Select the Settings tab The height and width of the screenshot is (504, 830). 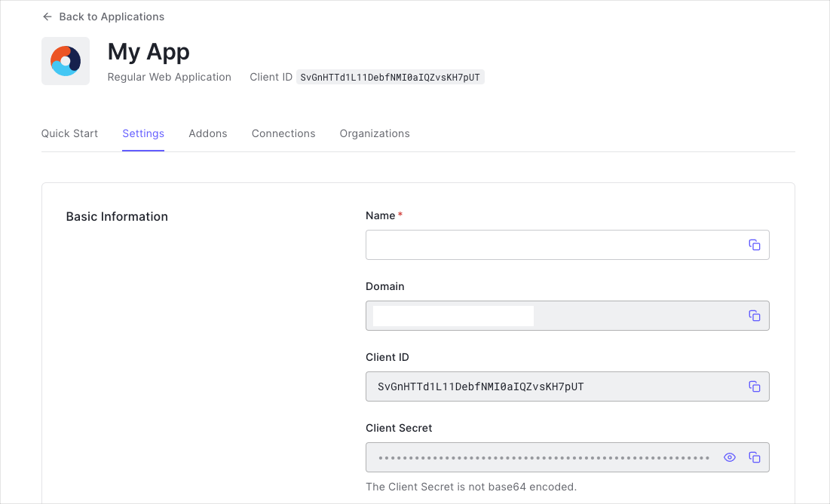pyautogui.click(x=143, y=133)
